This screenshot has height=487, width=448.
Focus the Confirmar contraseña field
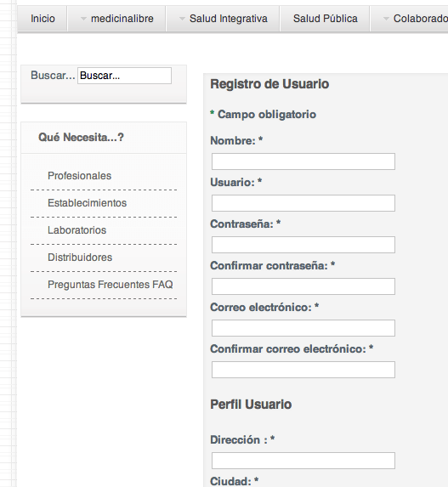pos(303,286)
